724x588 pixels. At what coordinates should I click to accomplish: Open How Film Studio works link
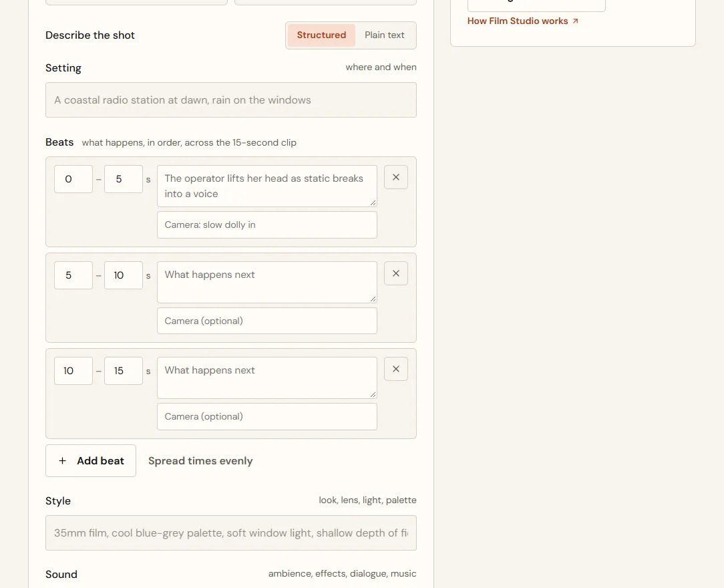pos(523,21)
